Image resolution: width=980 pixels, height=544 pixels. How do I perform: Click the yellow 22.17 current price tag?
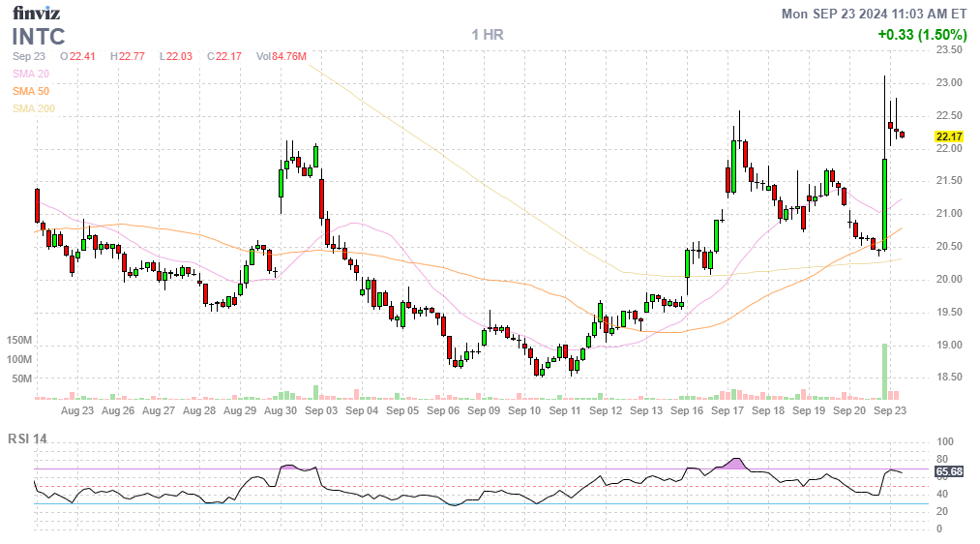(x=948, y=137)
